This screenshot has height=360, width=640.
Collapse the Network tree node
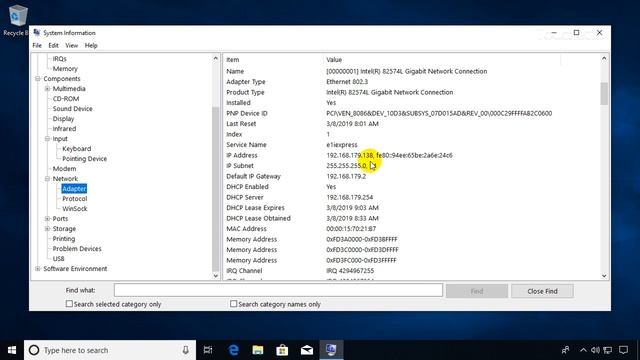(x=47, y=179)
